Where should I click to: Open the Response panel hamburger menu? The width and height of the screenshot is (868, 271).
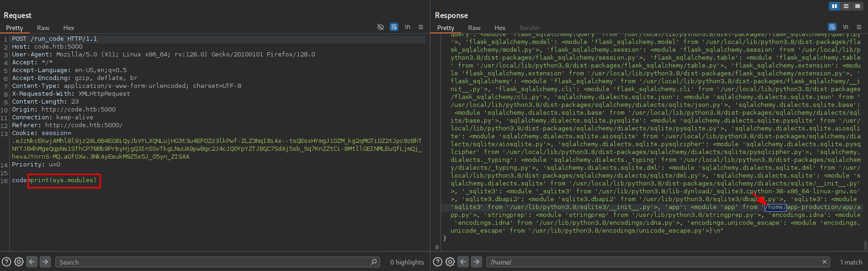(x=859, y=27)
